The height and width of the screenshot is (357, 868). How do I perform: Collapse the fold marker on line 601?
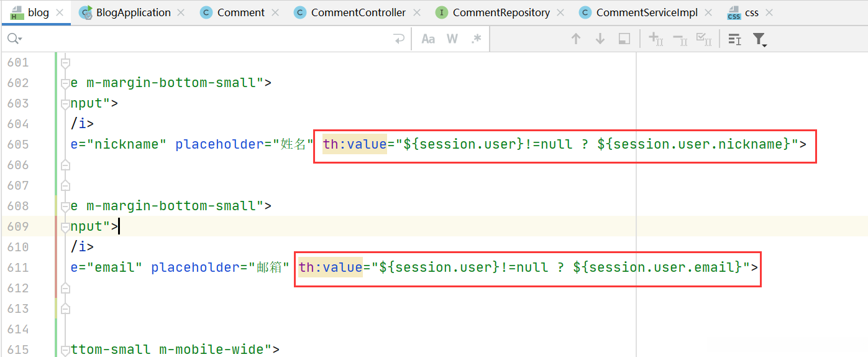(x=65, y=63)
